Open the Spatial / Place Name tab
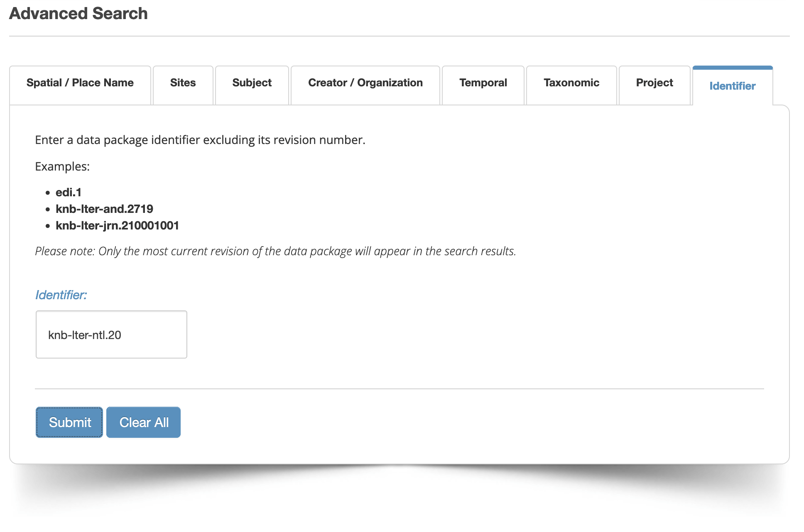Screen dimensions: 804x532 click(x=80, y=85)
